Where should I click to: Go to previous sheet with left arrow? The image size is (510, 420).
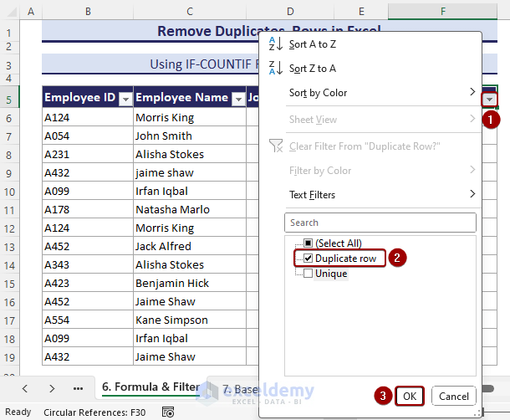coord(25,388)
